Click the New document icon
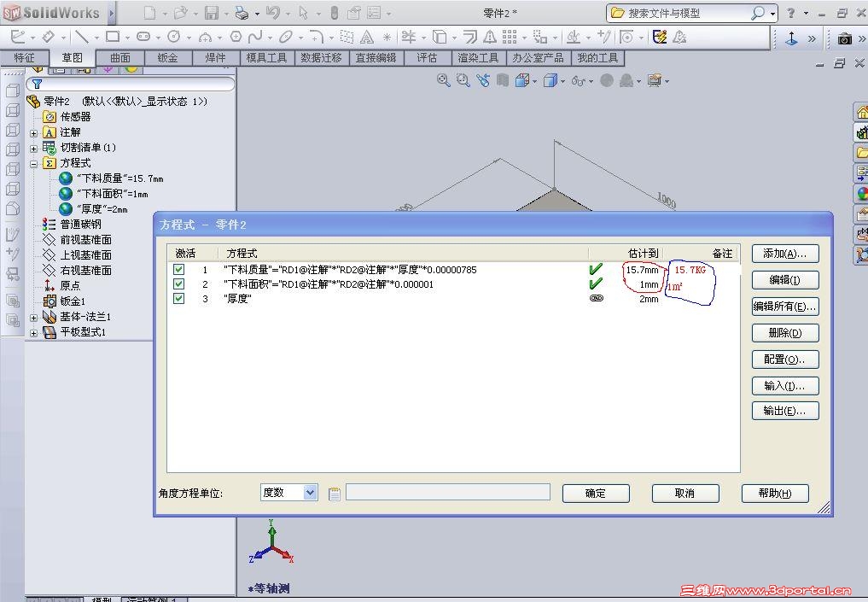Image resolution: width=868 pixels, height=602 pixels. point(149,13)
